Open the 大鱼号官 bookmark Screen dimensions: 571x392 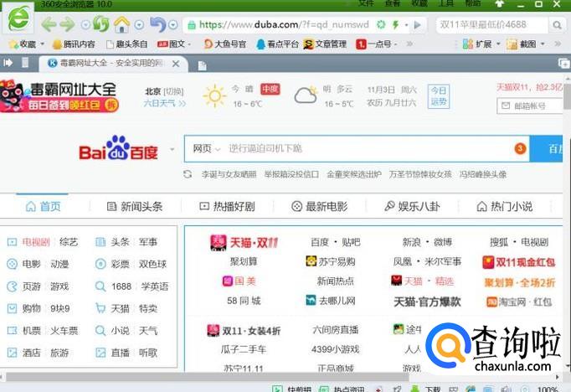tap(225, 44)
